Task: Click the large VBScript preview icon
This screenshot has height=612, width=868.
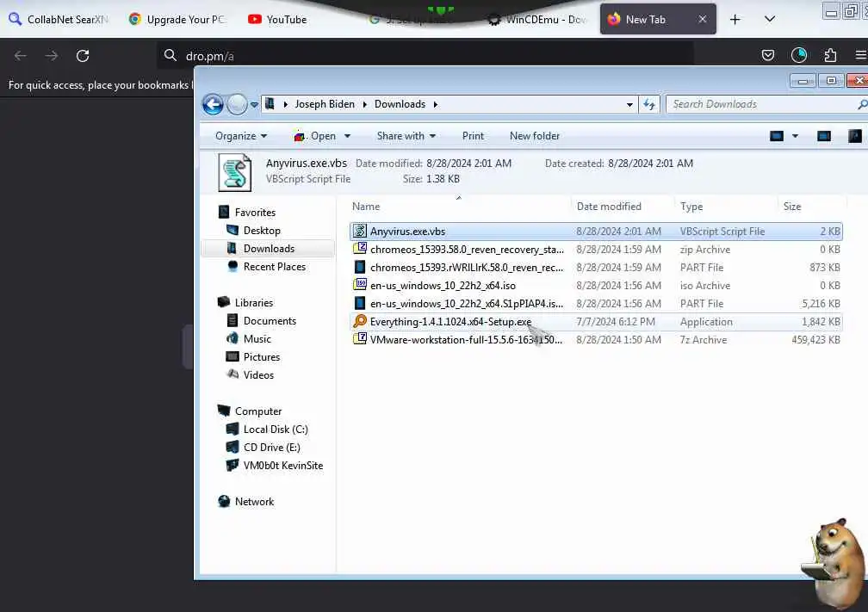Action: point(235,173)
